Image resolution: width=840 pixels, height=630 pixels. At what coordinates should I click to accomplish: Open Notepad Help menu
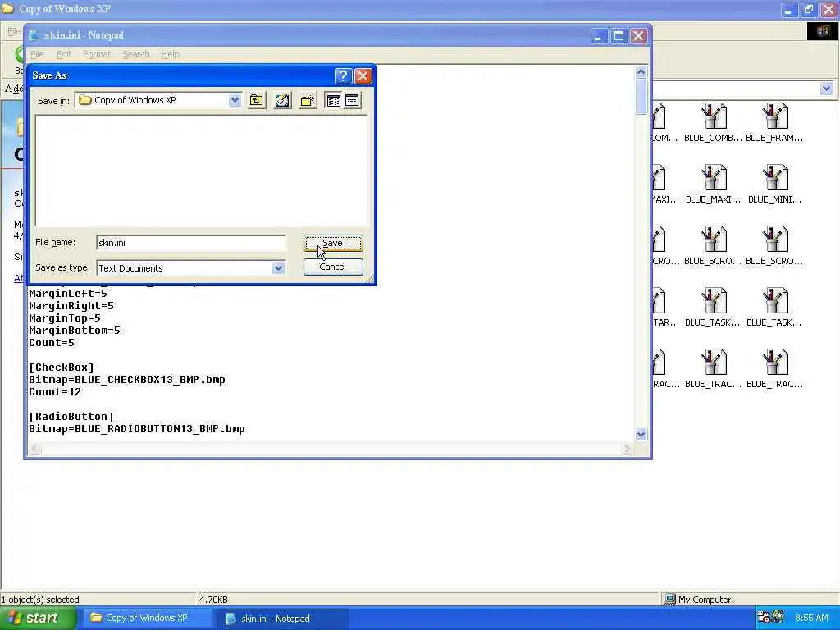coord(171,55)
